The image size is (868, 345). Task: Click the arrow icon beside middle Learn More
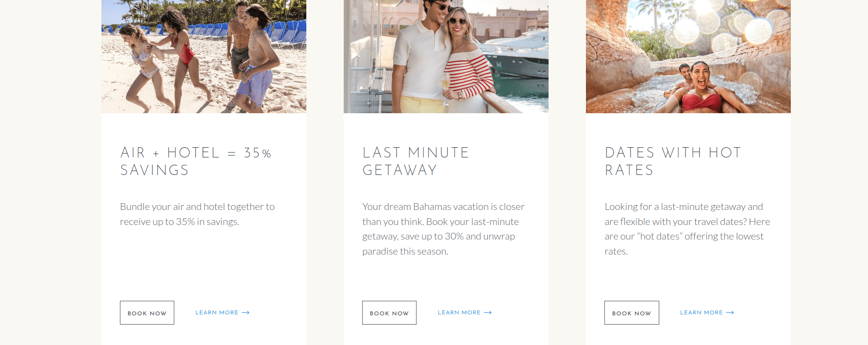tap(488, 312)
